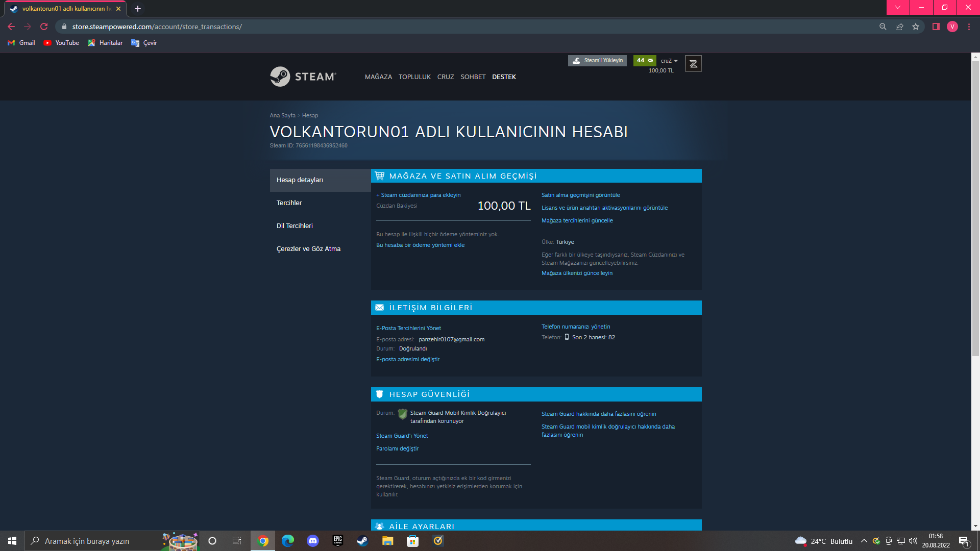Open Chrome profile avatar V
The image size is (980, 551).
tap(952, 27)
